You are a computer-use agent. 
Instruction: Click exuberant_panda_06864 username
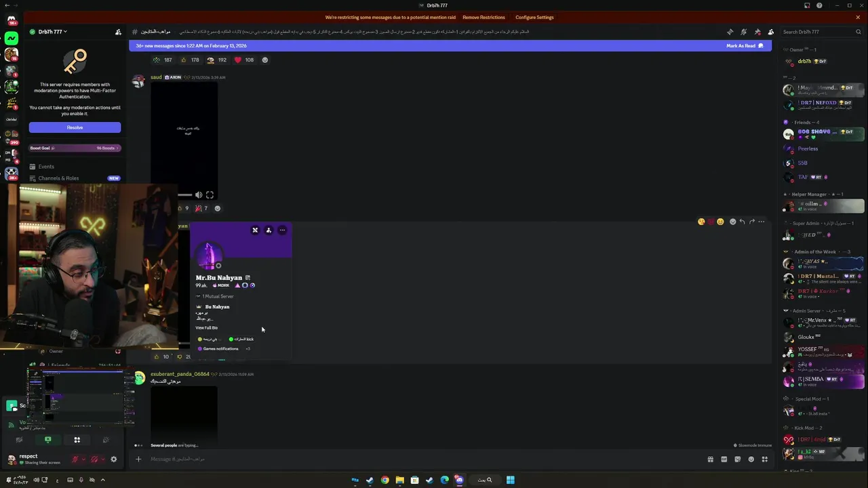180,374
